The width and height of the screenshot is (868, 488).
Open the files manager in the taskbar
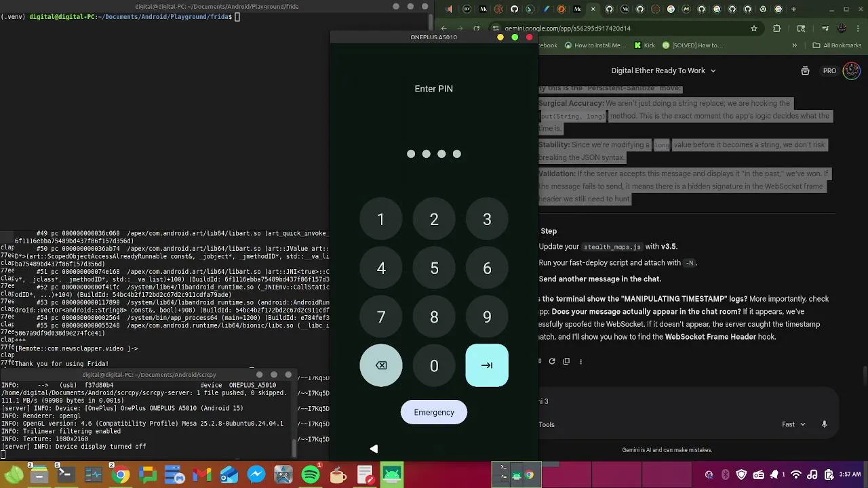(x=39, y=475)
